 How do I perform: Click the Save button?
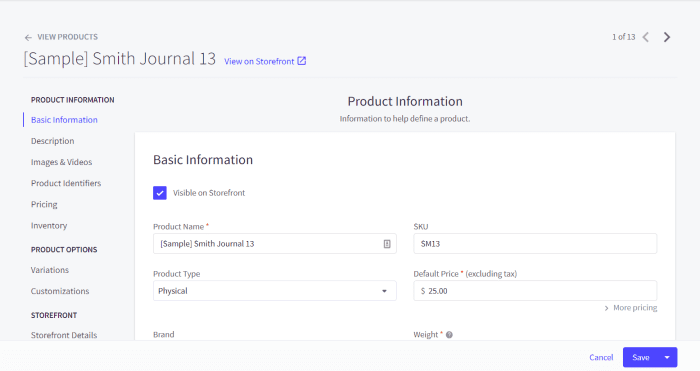coord(641,357)
